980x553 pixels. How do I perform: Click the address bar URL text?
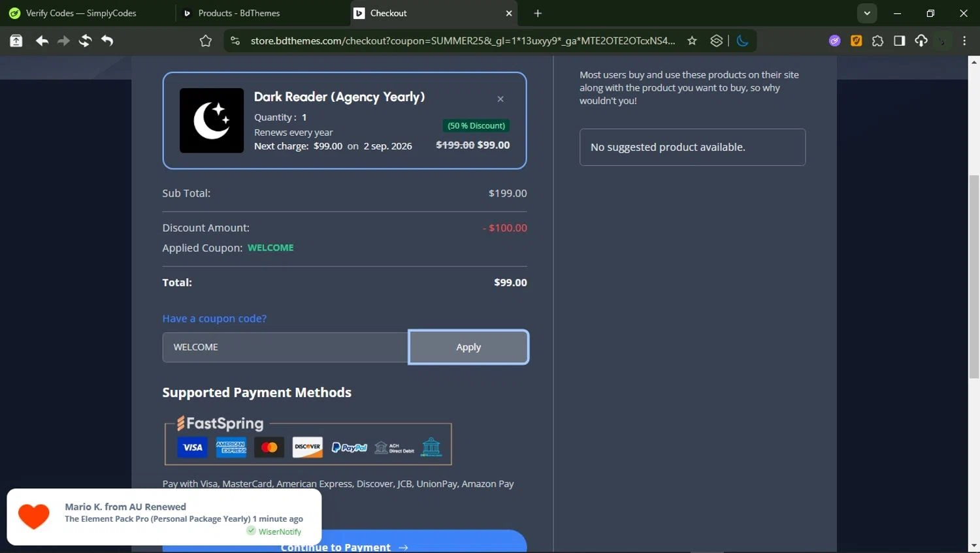click(463, 41)
